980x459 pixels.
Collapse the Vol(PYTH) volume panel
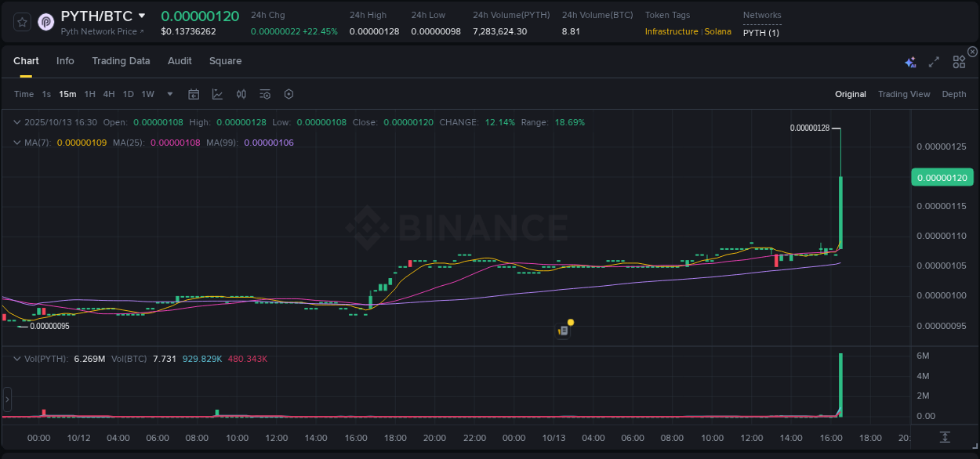[17, 358]
